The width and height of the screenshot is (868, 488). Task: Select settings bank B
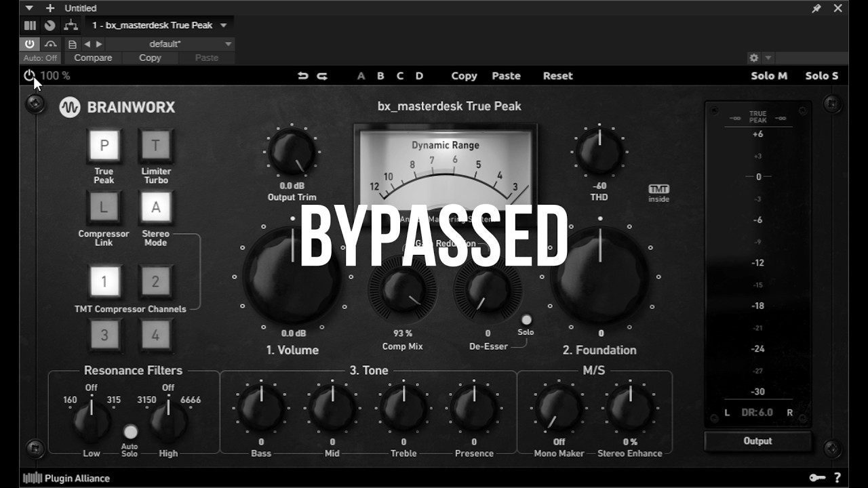click(380, 76)
